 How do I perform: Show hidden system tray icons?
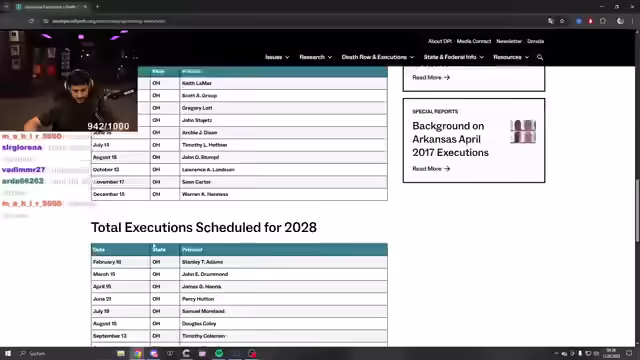pyautogui.click(x=556, y=353)
